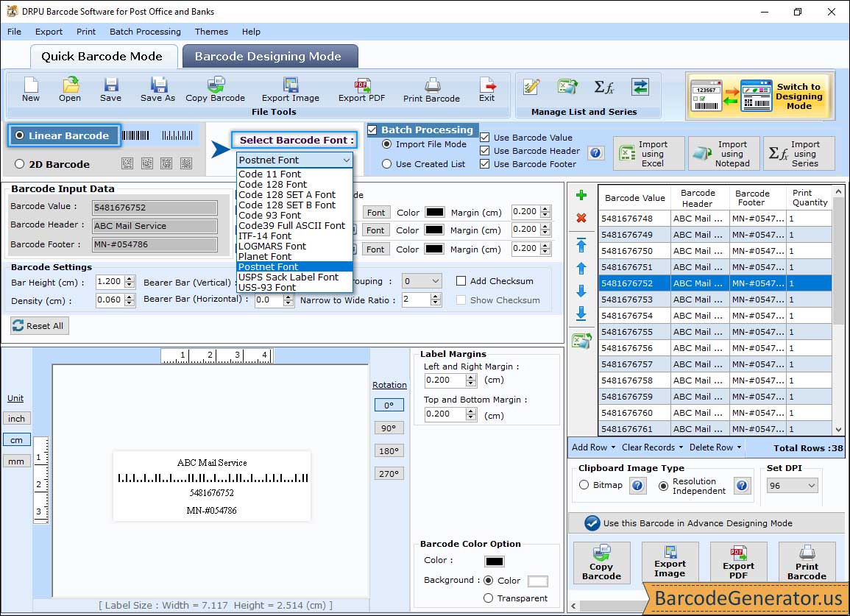Switch to Barcode Designing Mode tab
Screen dimensions: 850x616
pyautogui.click(x=270, y=57)
